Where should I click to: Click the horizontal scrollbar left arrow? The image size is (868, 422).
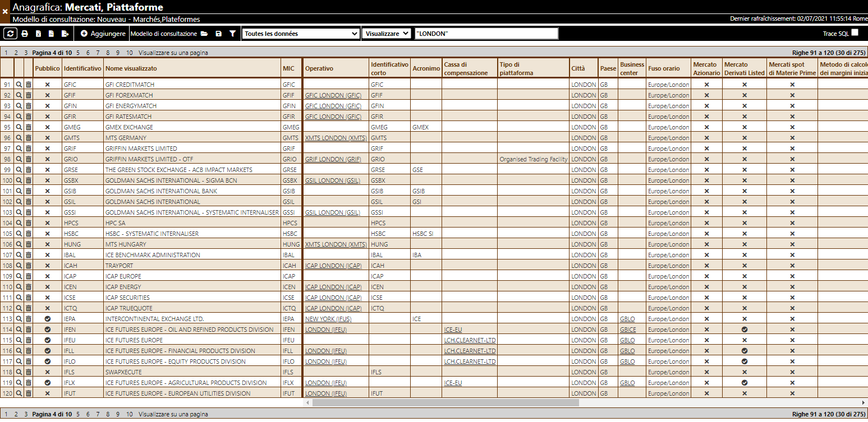coord(307,402)
